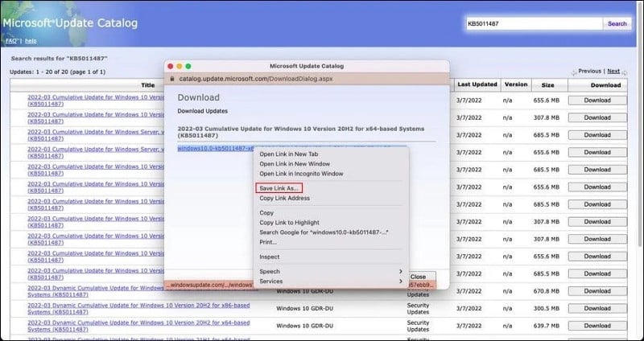Click the highlighted windows10.0-kb5011487 file link
Image resolution: width=644 pixels, height=341 pixels.
(216, 149)
